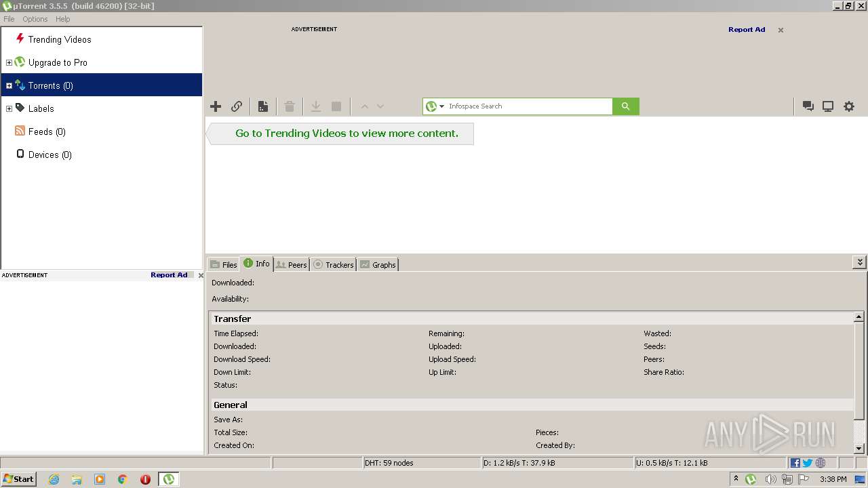Click the Remote monitor toolbar icon
This screenshot has width=868, height=488.
[x=828, y=106]
